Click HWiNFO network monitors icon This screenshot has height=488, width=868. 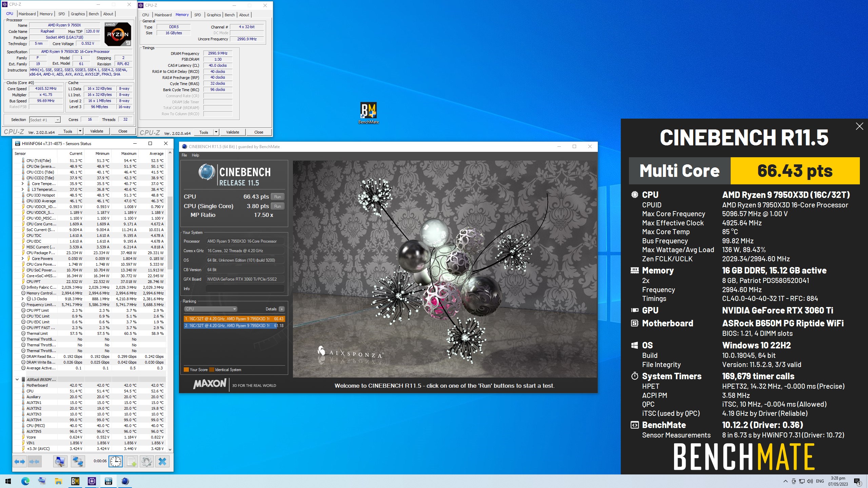(78, 462)
